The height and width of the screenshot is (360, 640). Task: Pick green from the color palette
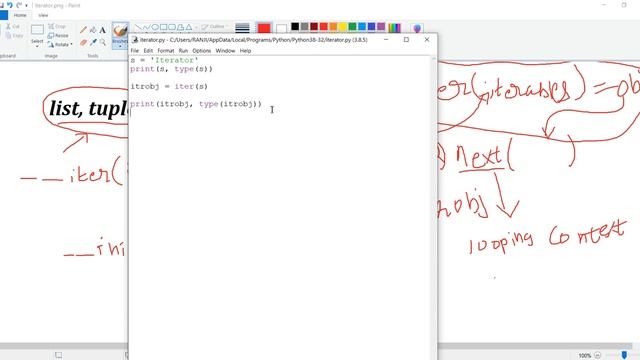(352, 27)
